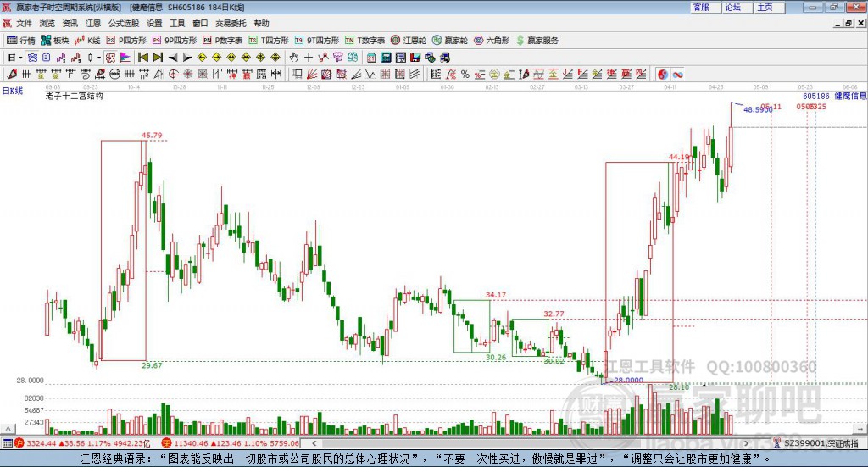Image resolution: width=868 pixels, height=467 pixels.
Task: Select the protractor angle tool
Action: pyautogui.click(x=159, y=74)
